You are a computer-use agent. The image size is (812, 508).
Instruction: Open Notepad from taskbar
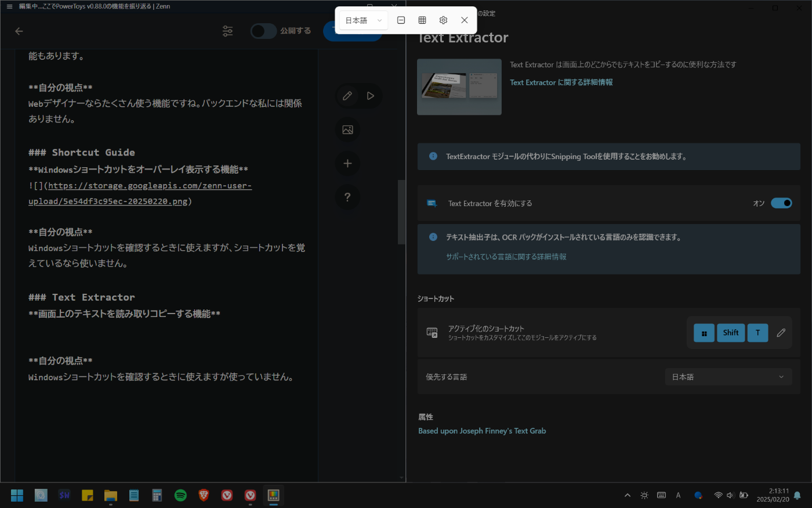click(134, 495)
